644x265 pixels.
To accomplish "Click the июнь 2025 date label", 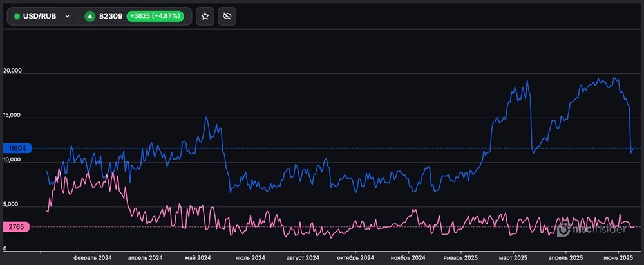I will click(x=619, y=257).
